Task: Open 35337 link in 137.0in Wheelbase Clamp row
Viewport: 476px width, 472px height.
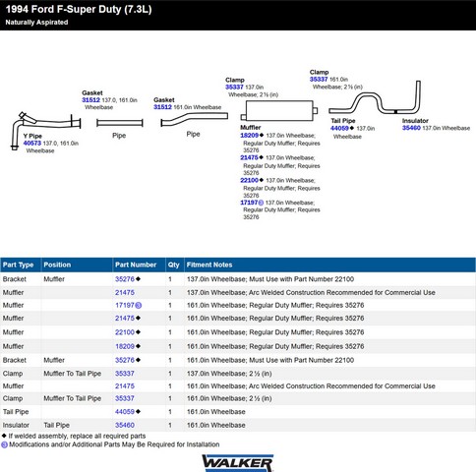Action: point(125,374)
